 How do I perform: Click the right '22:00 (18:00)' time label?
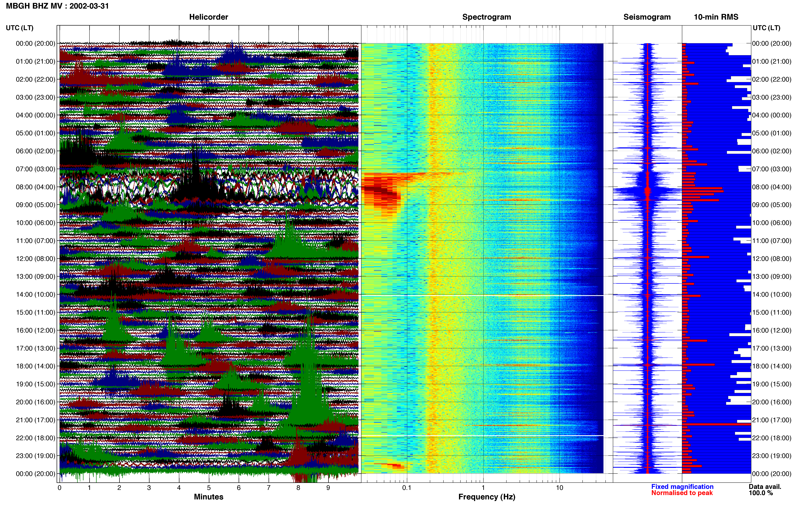coord(772,438)
